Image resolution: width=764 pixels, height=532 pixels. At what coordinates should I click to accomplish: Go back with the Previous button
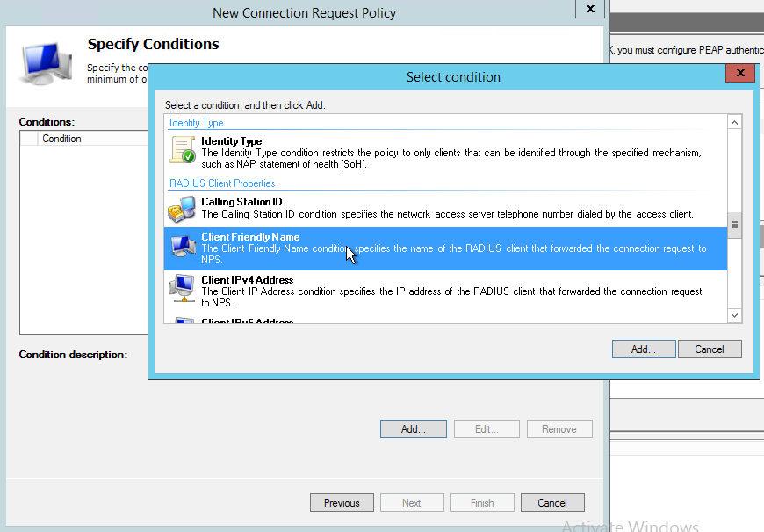pyautogui.click(x=342, y=503)
